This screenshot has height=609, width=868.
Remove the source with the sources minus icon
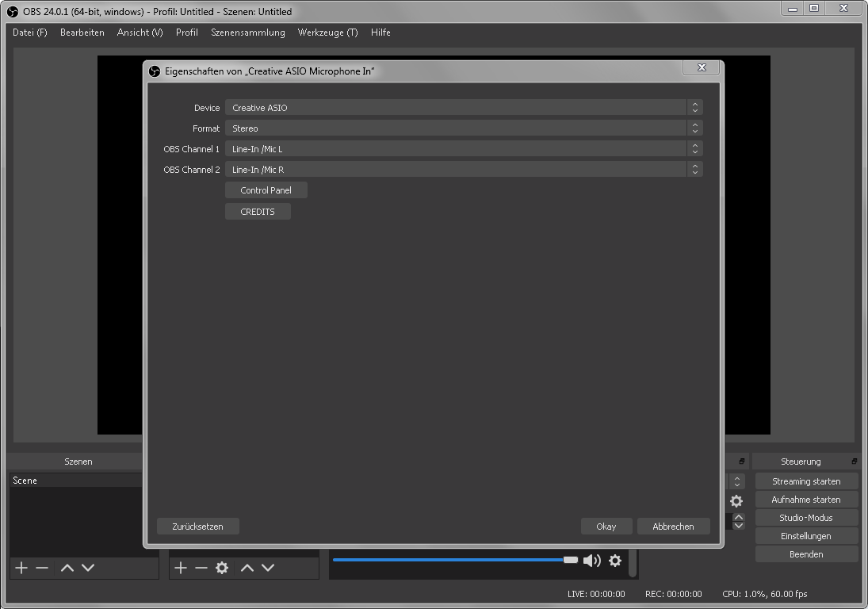(201, 568)
